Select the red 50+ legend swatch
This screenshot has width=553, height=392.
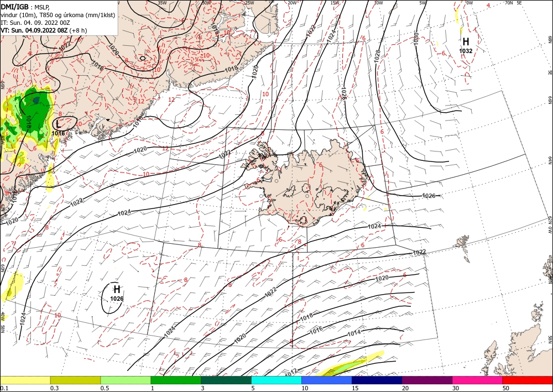(x=528, y=380)
